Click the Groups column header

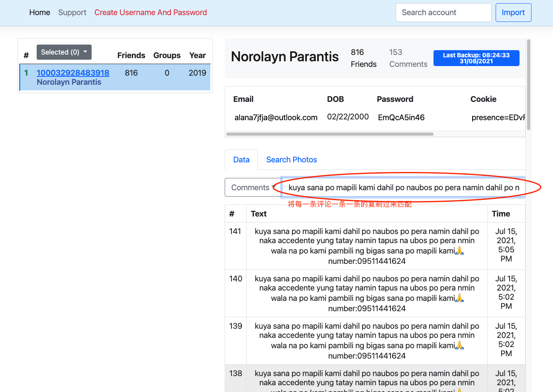(x=167, y=55)
